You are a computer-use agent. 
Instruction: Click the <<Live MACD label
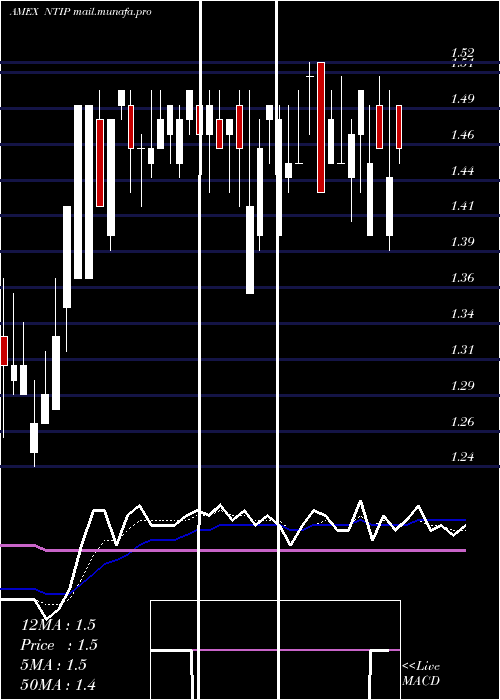421,673
